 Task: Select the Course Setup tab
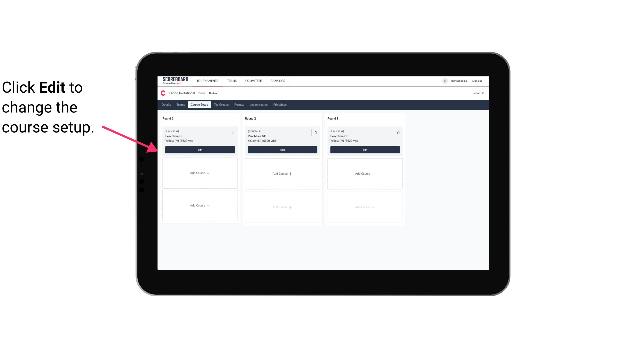[x=199, y=105]
